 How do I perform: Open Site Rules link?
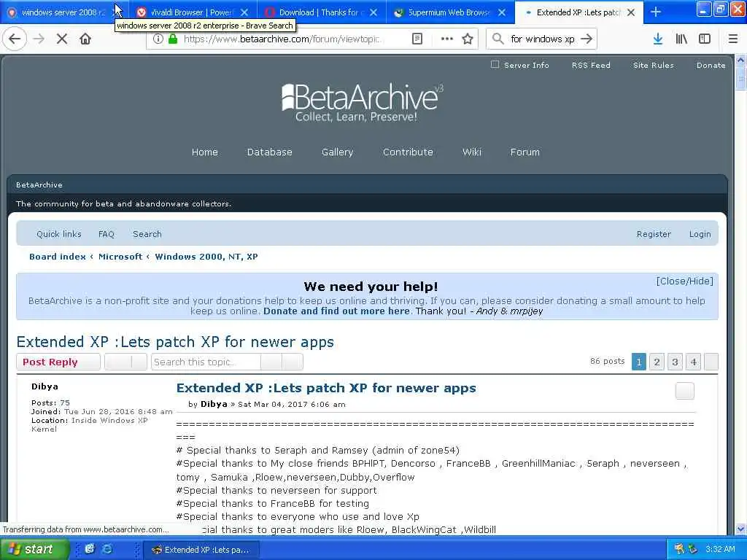[x=653, y=65]
